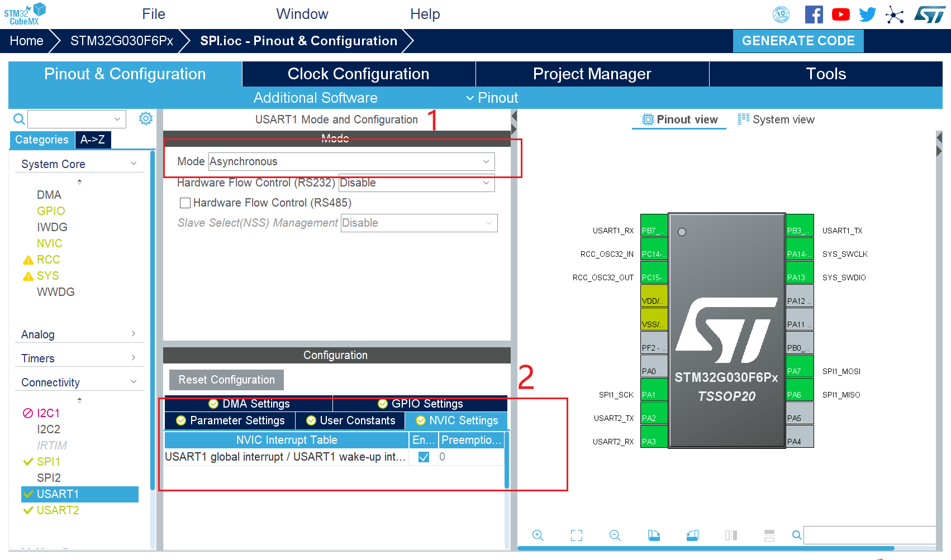Switch to the Clock Configuration tab

tap(358, 73)
